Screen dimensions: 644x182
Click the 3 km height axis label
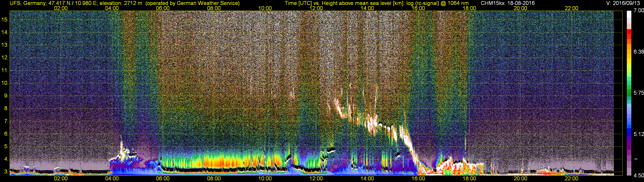click(6, 172)
